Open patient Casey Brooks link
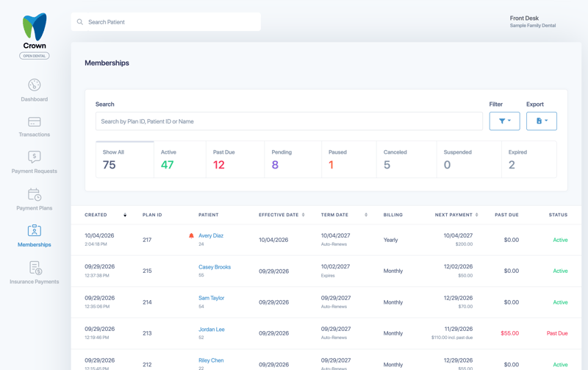Screen dimensions: 588x370 pyautogui.click(x=215, y=267)
